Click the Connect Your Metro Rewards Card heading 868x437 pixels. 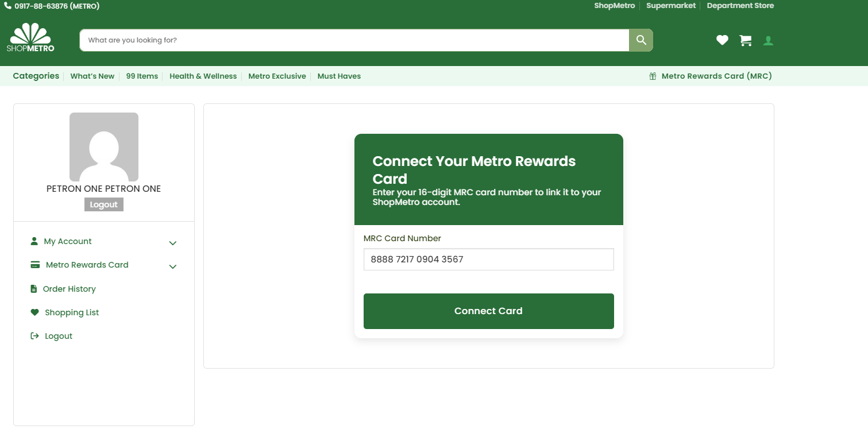pos(474,170)
